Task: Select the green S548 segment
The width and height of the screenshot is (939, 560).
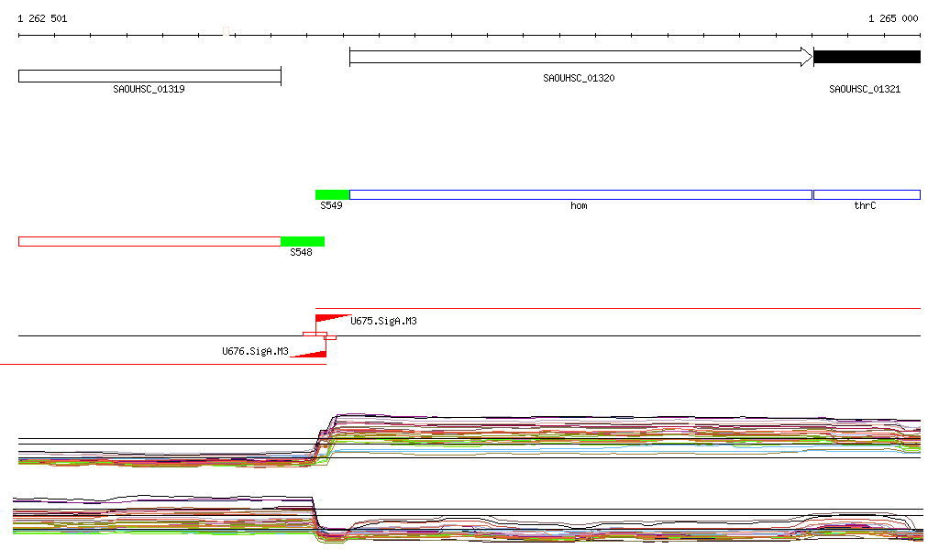Action: click(x=302, y=241)
